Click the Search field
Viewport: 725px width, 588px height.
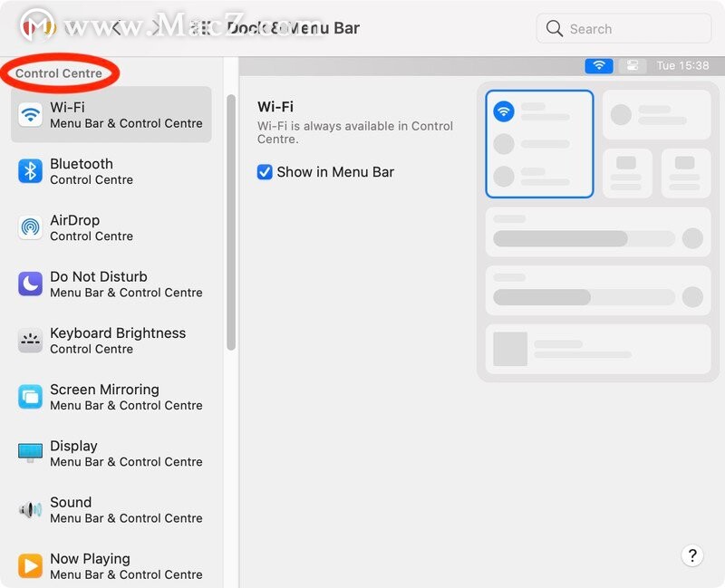[623, 29]
